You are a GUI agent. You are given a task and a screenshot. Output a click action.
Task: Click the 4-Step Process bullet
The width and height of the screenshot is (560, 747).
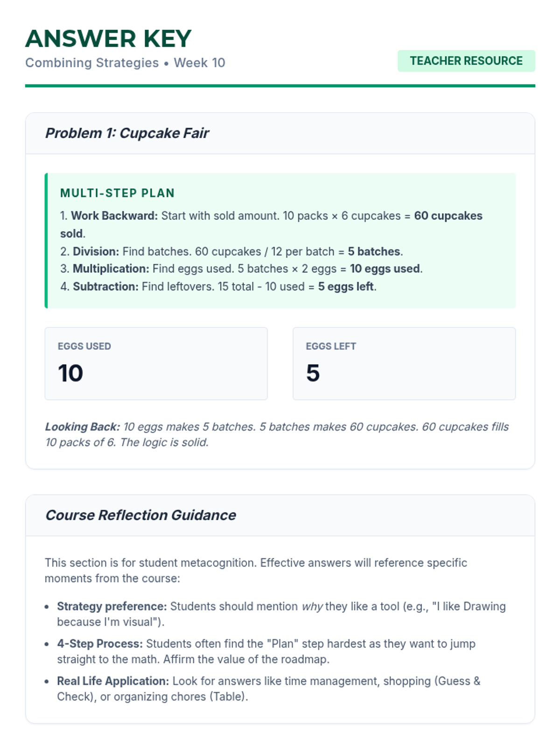(266, 651)
